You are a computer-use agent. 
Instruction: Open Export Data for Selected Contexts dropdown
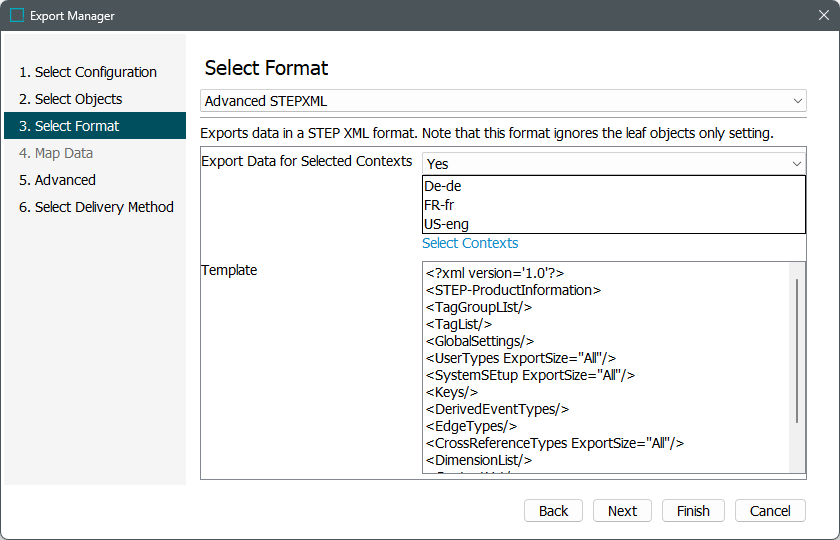613,163
